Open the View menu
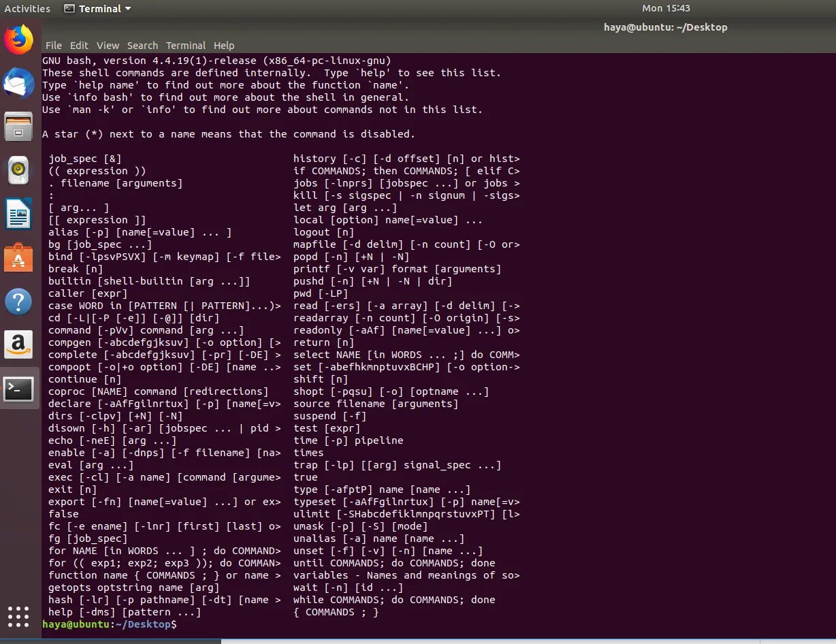This screenshot has height=644, width=836. pyautogui.click(x=108, y=46)
